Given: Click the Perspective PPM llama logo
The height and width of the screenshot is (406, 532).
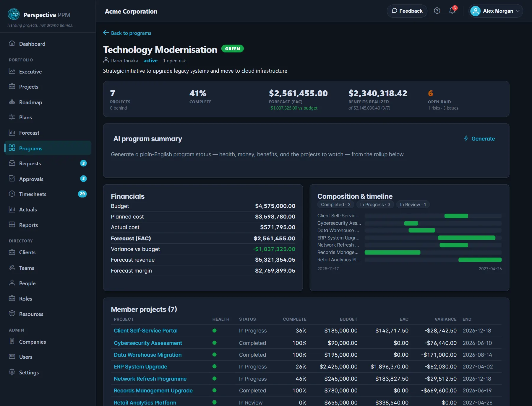Looking at the screenshot, I should [14, 14].
